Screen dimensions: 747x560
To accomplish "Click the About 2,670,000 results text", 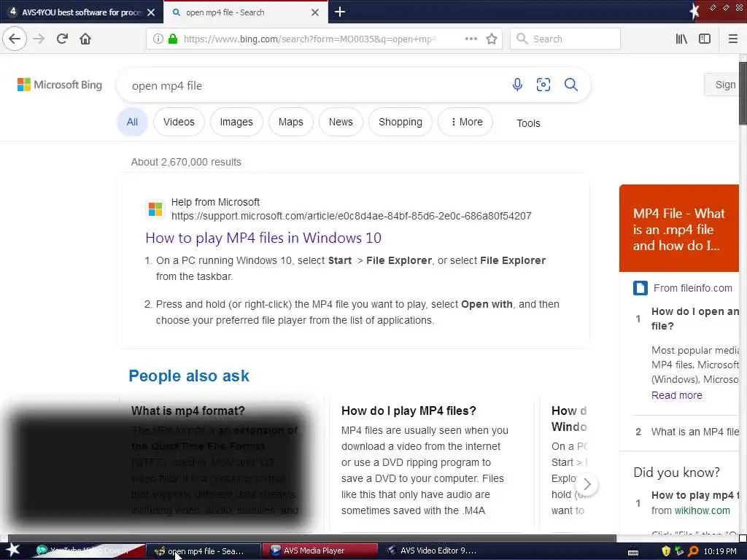I will pyautogui.click(x=186, y=162).
